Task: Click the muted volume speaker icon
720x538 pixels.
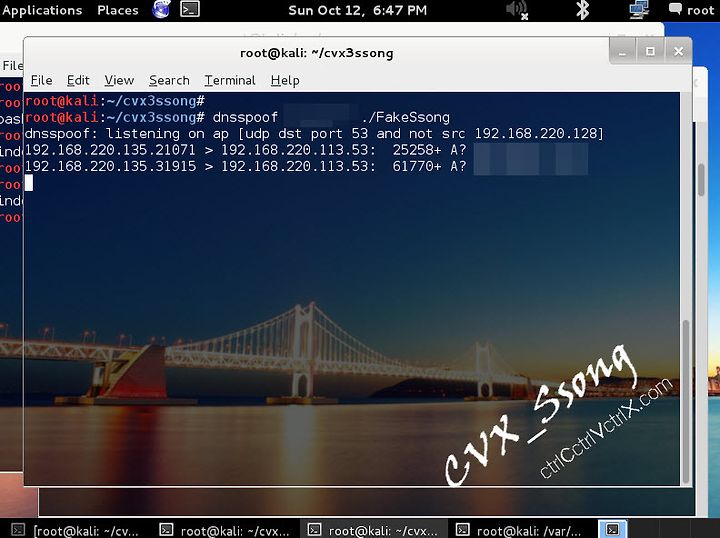Action: coord(517,10)
